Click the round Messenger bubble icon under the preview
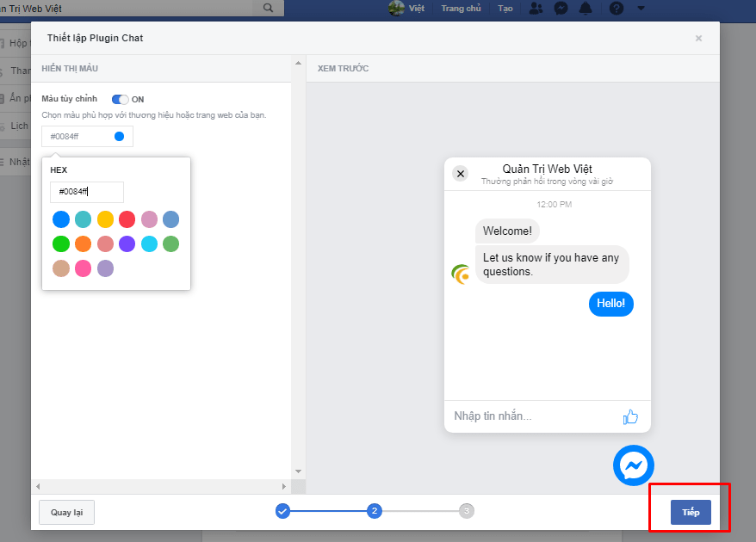This screenshot has height=542, width=756. point(634,465)
